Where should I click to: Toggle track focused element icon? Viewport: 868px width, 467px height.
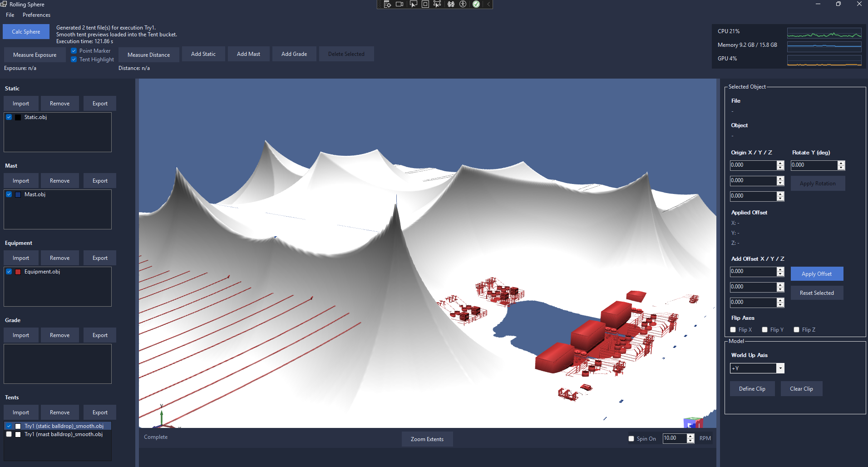437,4
